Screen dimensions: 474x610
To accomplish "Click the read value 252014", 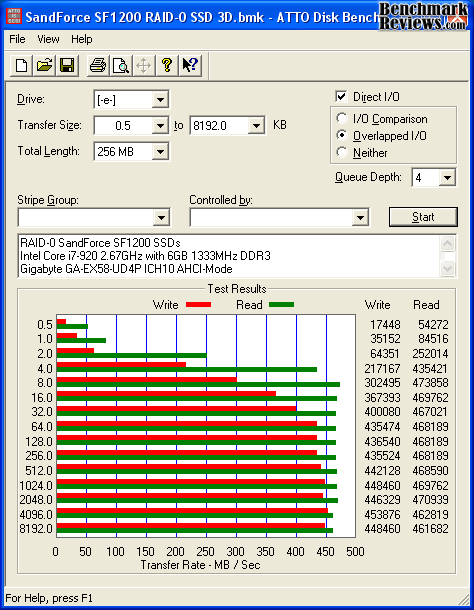I will pyautogui.click(x=430, y=354).
